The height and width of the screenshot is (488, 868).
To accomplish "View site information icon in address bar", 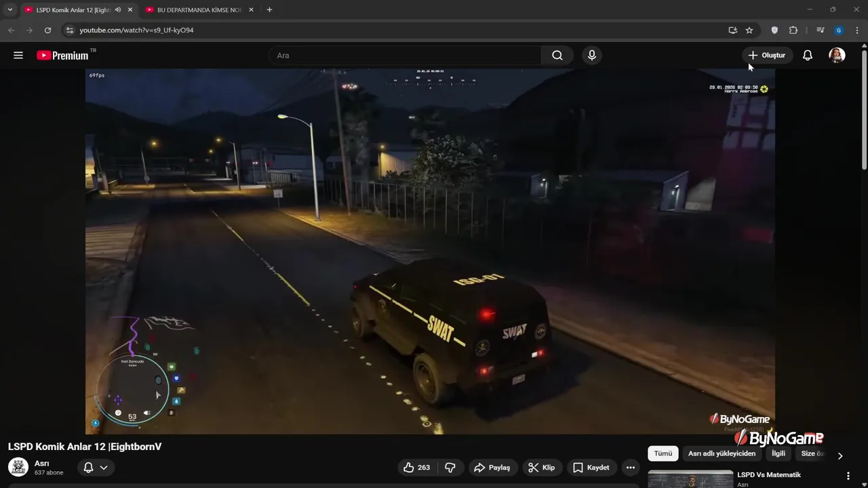I will pos(69,30).
